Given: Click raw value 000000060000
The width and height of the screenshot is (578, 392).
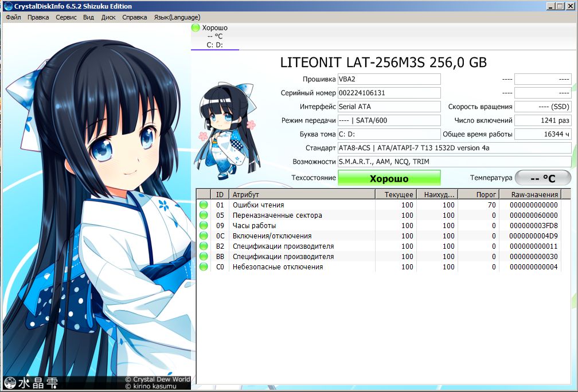Looking at the screenshot, I should tap(534, 215).
